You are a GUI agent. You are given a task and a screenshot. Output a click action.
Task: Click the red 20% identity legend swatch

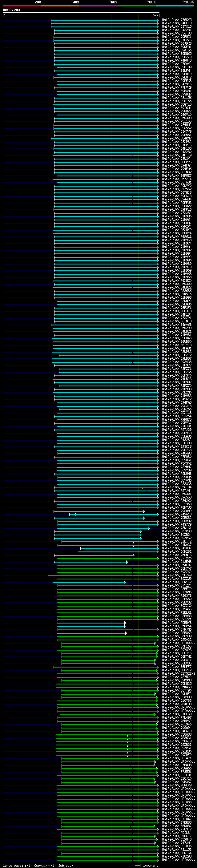[22, 6]
